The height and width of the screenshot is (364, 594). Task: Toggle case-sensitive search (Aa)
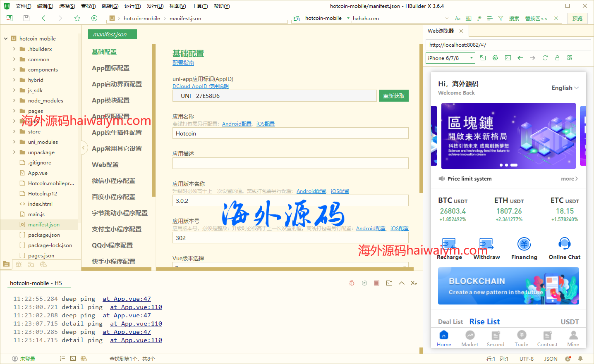pyautogui.click(x=457, y=18)
